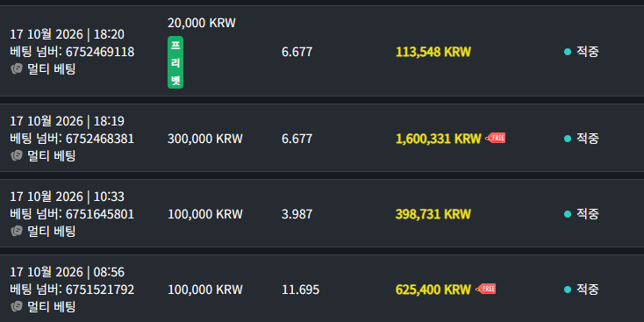Image resolution: width=644 pixels, height=322 pixels.
Task: Click multi-bet icon for bet 6752468381
Action: pos(16,155)
